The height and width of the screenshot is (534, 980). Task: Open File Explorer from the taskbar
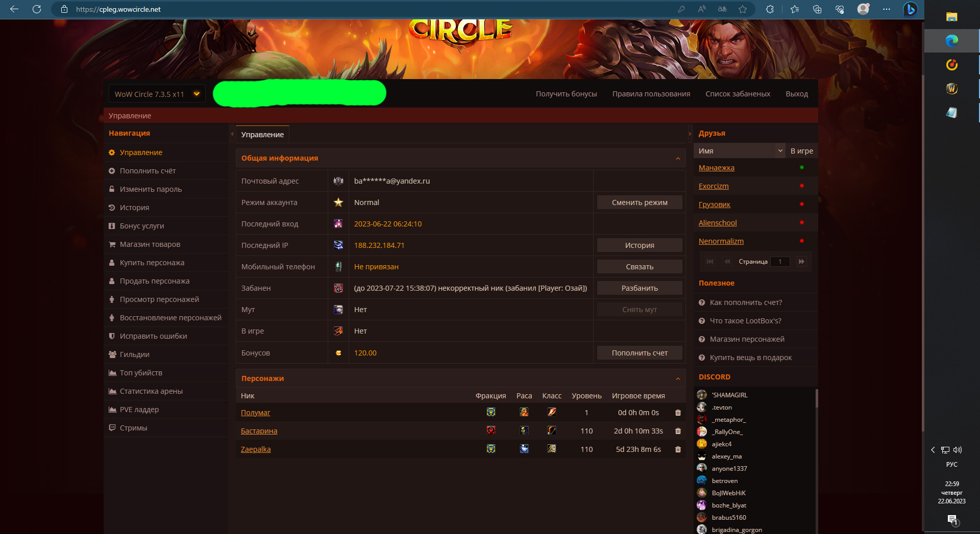951,17
